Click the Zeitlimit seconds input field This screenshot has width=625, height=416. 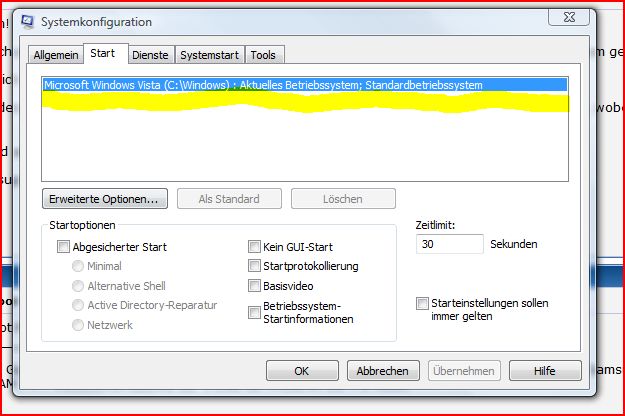[450, 244]
